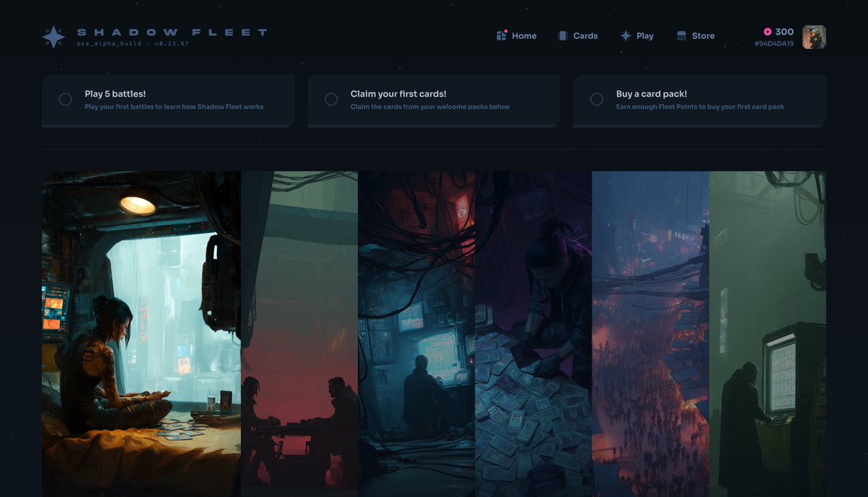The image size is (868, 497).
Task: Toggle the Claim your first cards circle
Action: [x=331, y=99]
